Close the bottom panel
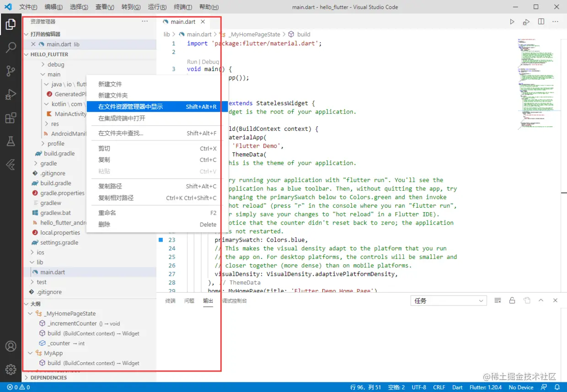This screenshot has width=567, height=392. click(x=555, y=301)
